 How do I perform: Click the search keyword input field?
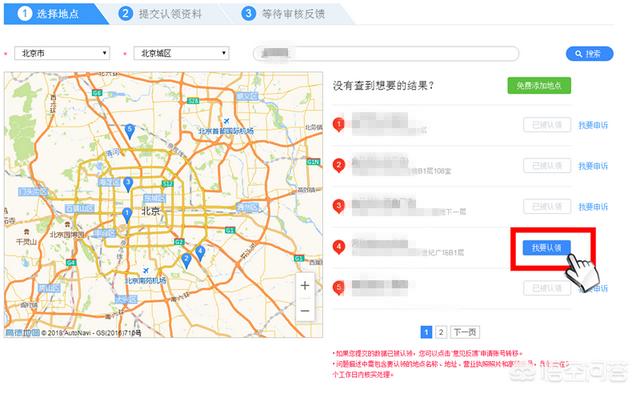[x=386, y=53]
